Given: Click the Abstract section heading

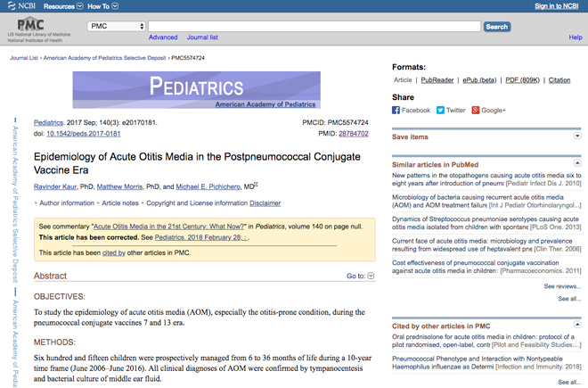Looking at the screenshot, I should 50,276.
